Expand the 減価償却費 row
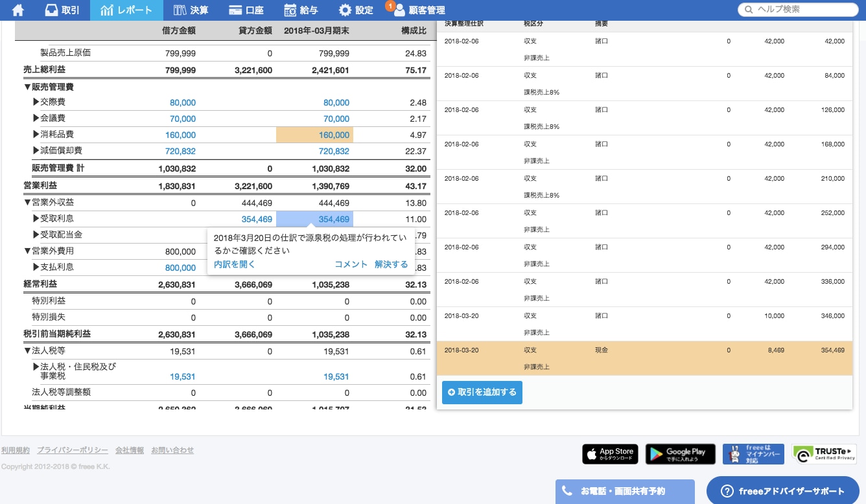This screenshot has width=866, height=504. click(x=36, y=151)
